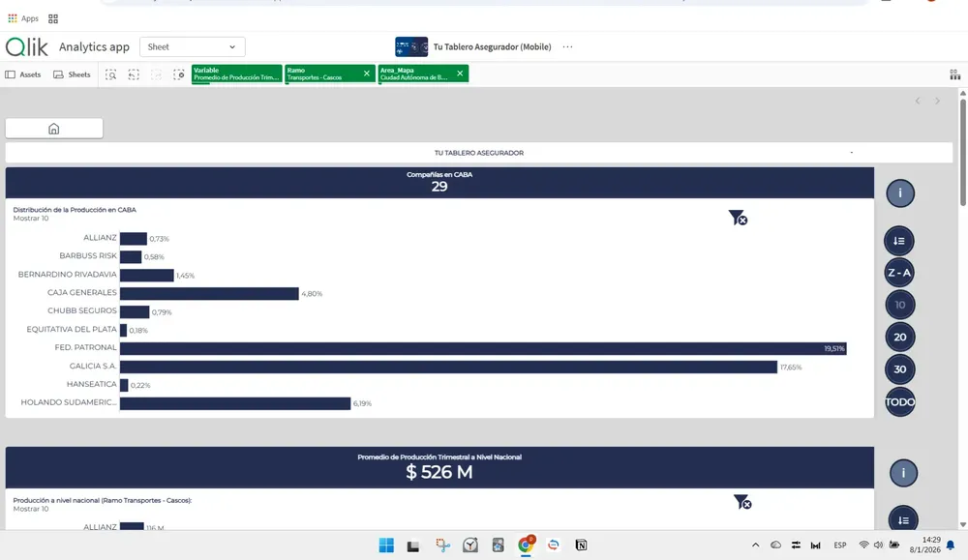This screenshot has height=560, width=968.
Task: Open the smart search icon in toolbar
Action: pyautogui.click(x=111, y=74)
